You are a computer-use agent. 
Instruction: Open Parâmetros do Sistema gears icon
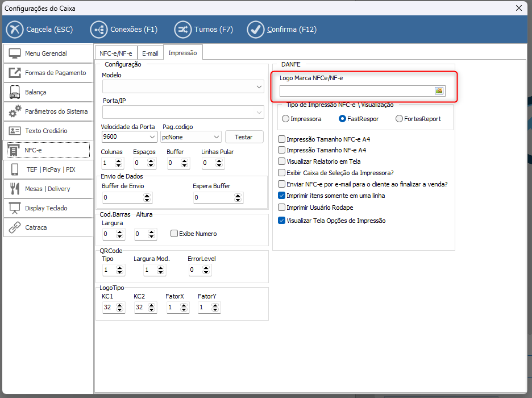(x=15, y=111)
